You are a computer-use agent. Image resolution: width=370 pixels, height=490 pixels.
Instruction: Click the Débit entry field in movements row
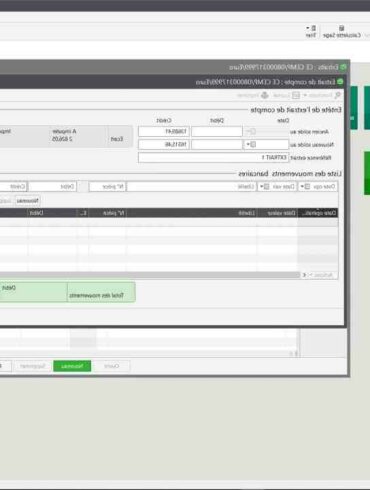52,186
